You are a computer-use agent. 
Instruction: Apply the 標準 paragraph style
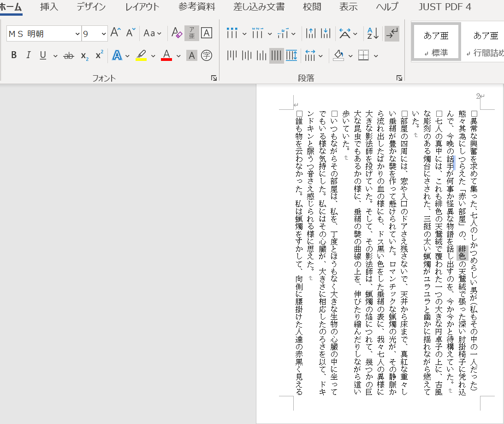(x=435, y=42)
